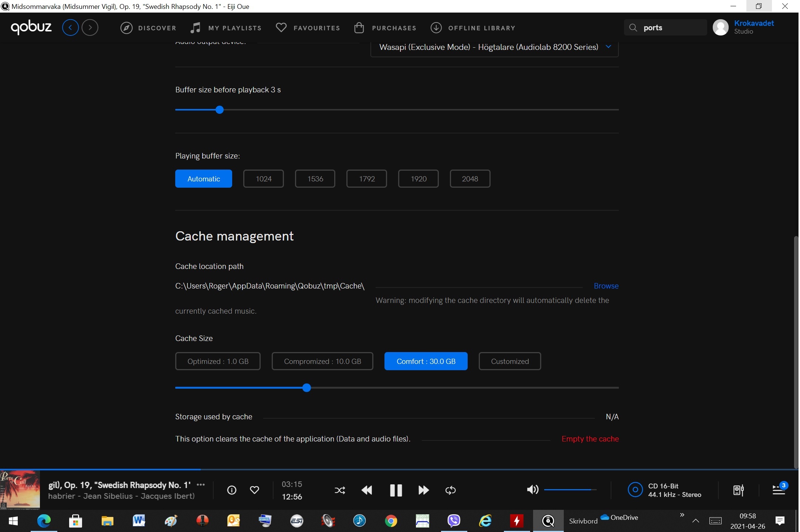The image size is (800, 532).
Task: Open the Purchases section
Action: tap(385, 28)
